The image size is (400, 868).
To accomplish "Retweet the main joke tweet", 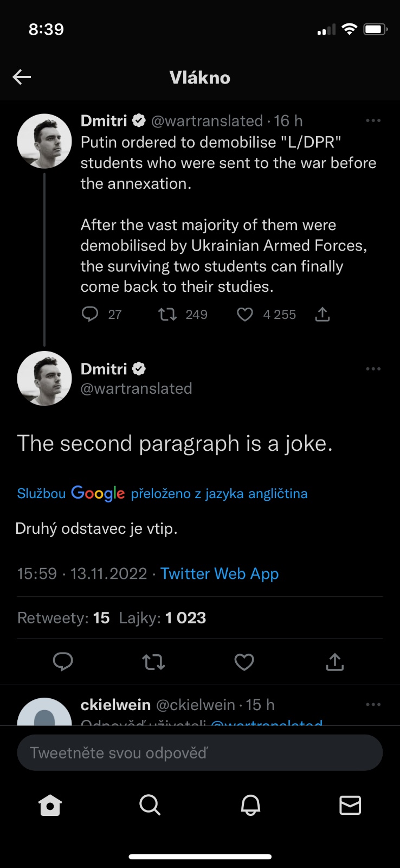I will pyautogui.click(x=153, y=662).
